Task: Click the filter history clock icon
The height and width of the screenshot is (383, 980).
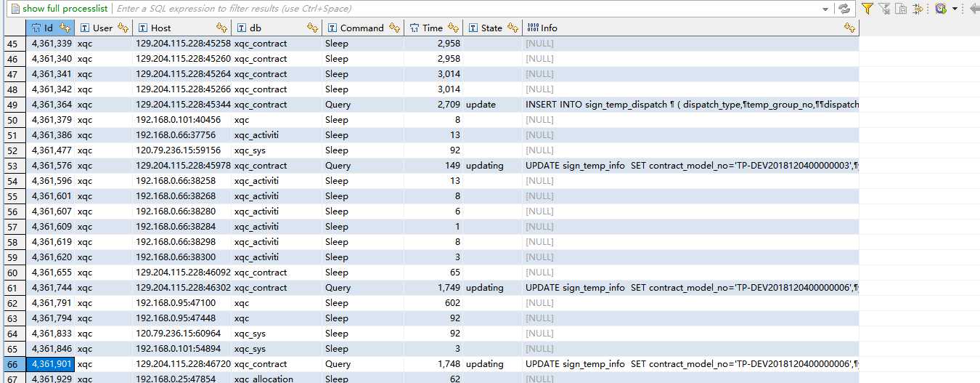Action: point(940,9)
